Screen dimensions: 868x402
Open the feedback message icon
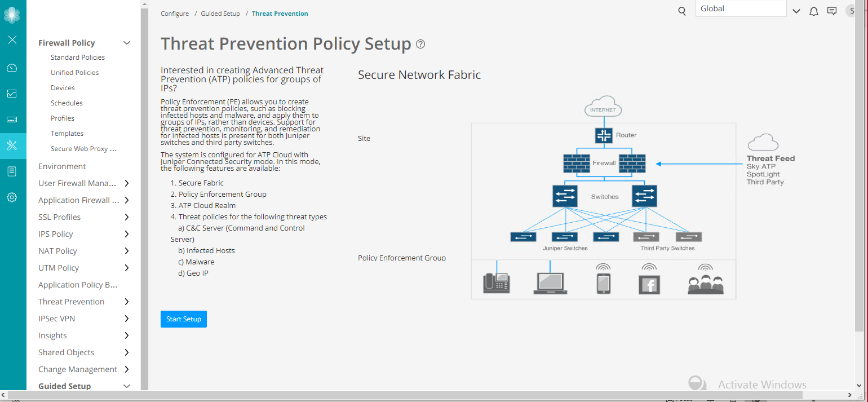[832, 11]
